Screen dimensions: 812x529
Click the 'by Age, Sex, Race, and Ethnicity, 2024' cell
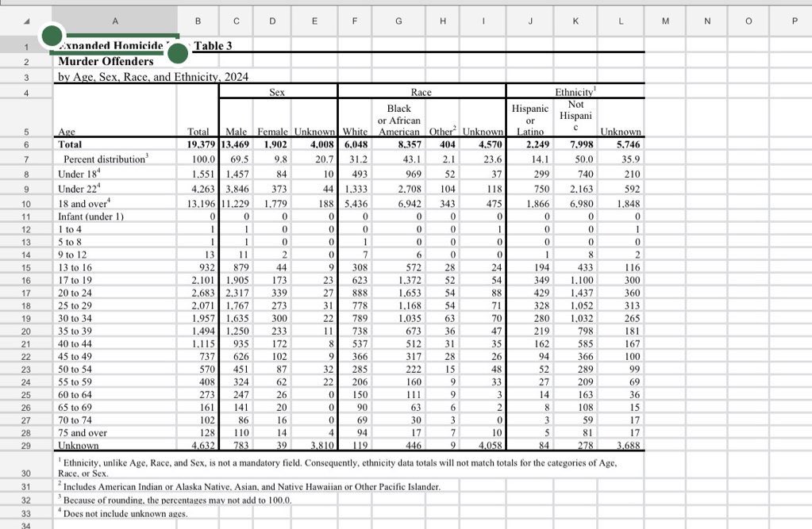coord(153,77)
